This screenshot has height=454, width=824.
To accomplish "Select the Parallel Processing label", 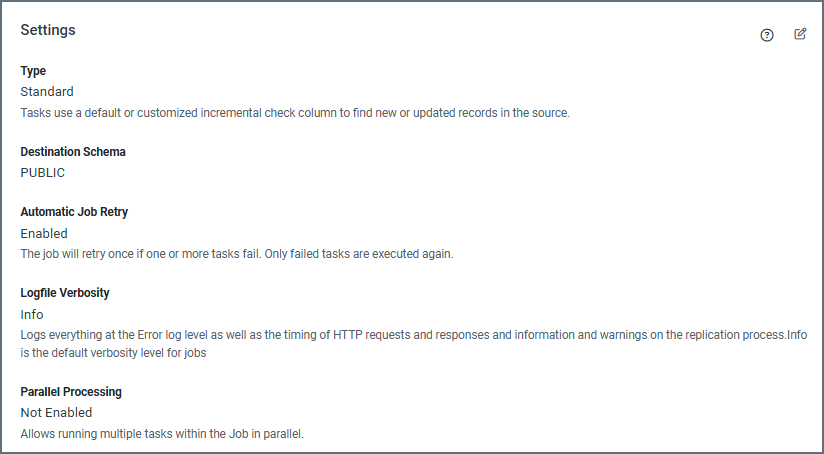I will tap(70, 392).
